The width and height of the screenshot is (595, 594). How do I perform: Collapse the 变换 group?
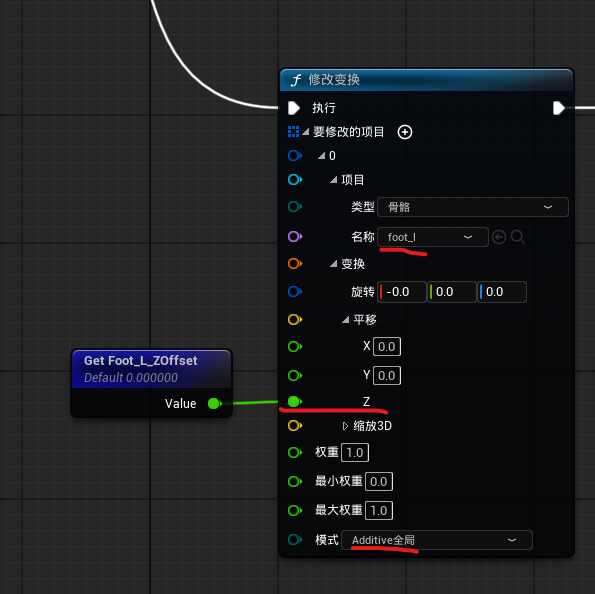334,263
